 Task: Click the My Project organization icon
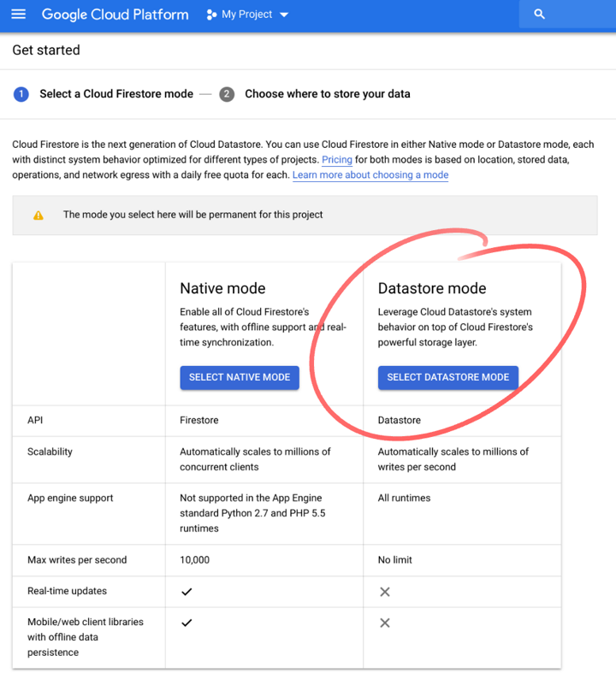(x=210, y=14)
